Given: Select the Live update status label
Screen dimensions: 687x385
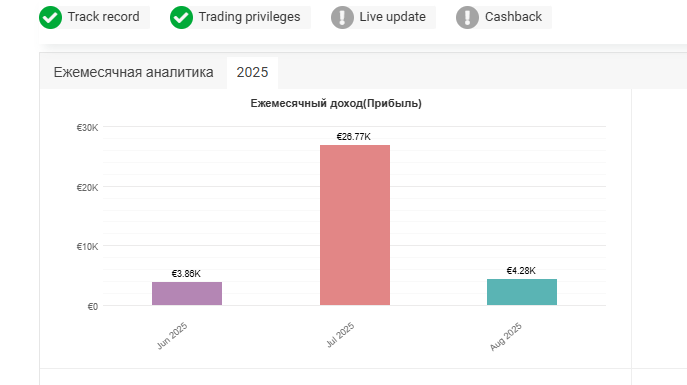Looking at the screenshot, I should [393, 17].
